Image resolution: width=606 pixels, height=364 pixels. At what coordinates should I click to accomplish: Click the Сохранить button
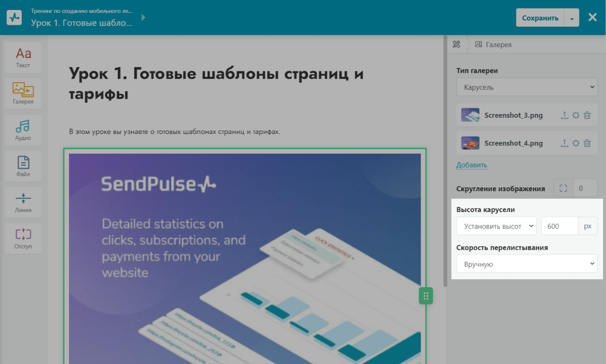pos(540,18)
